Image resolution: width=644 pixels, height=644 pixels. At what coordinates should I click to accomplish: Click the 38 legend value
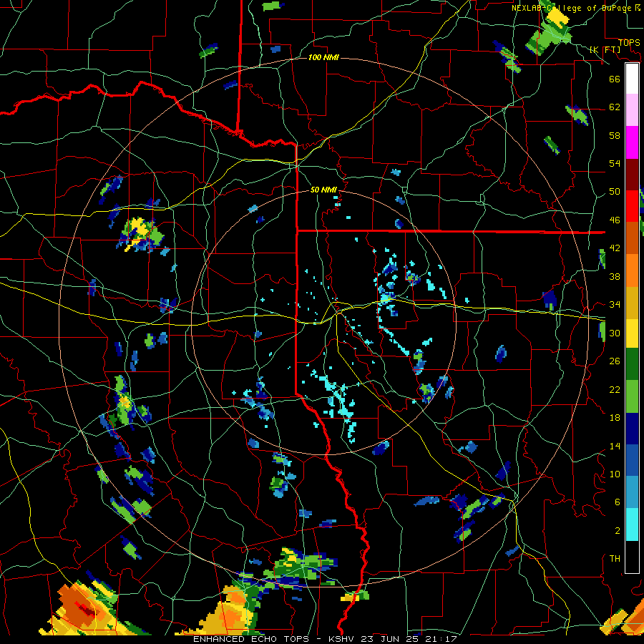pos(615,276)
